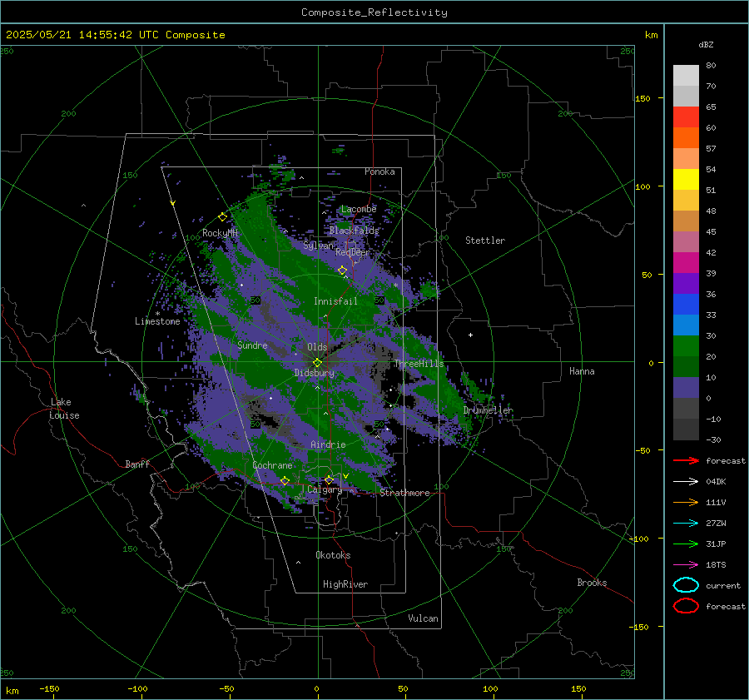Click the red forecast ellipse legend icon
The height and width of the screenshot is (700, 749).
pos(686,606)
